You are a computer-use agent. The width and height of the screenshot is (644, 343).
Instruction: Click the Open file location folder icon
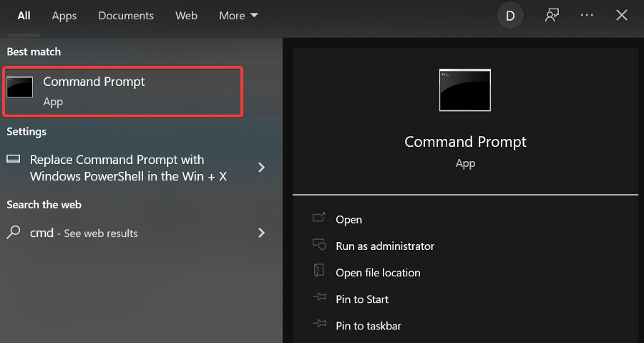[x=319, y=272]
